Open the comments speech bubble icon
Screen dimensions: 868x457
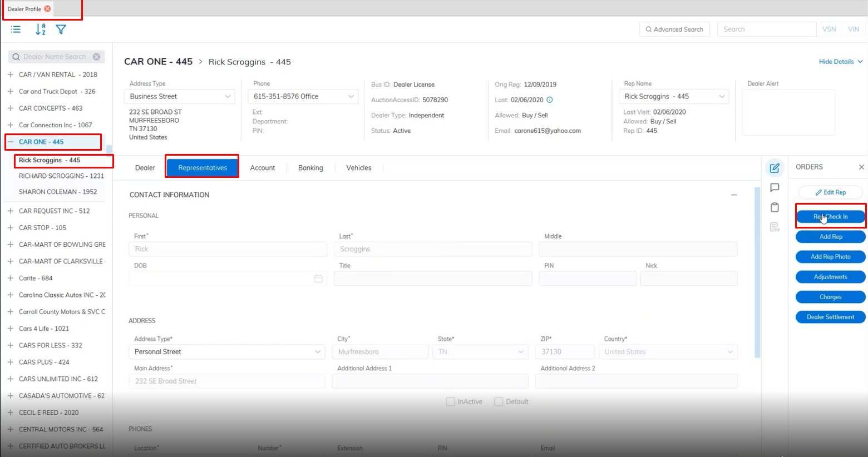tap(775, 188)
